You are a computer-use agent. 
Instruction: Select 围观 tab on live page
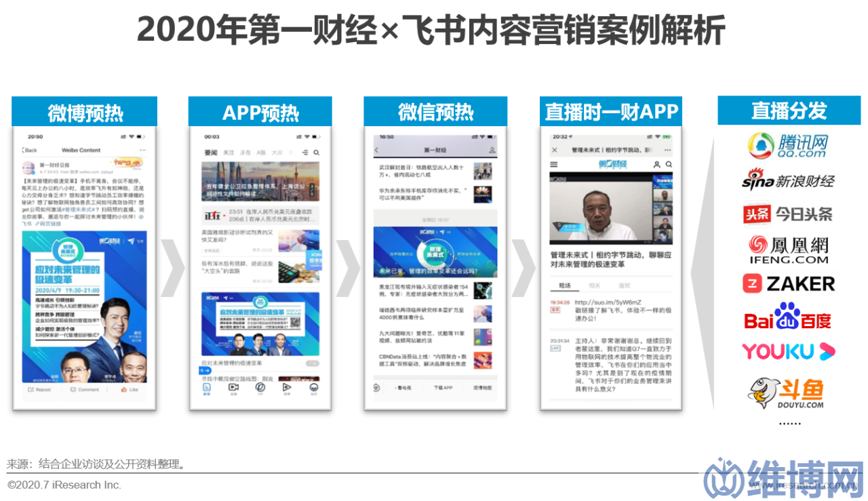tap(625, 285)
